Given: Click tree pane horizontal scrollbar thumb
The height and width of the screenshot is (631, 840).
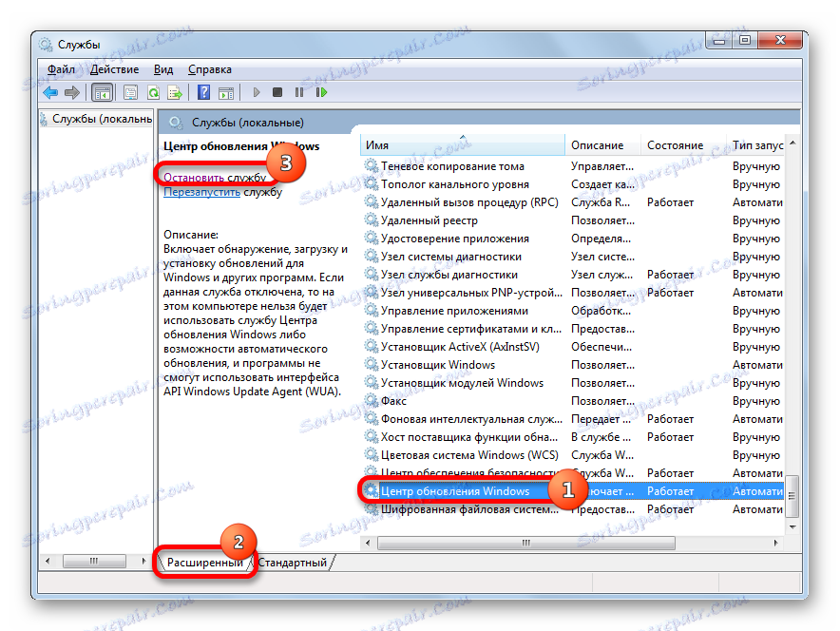Looking at the screenshot, I should (x=94, y=561).
